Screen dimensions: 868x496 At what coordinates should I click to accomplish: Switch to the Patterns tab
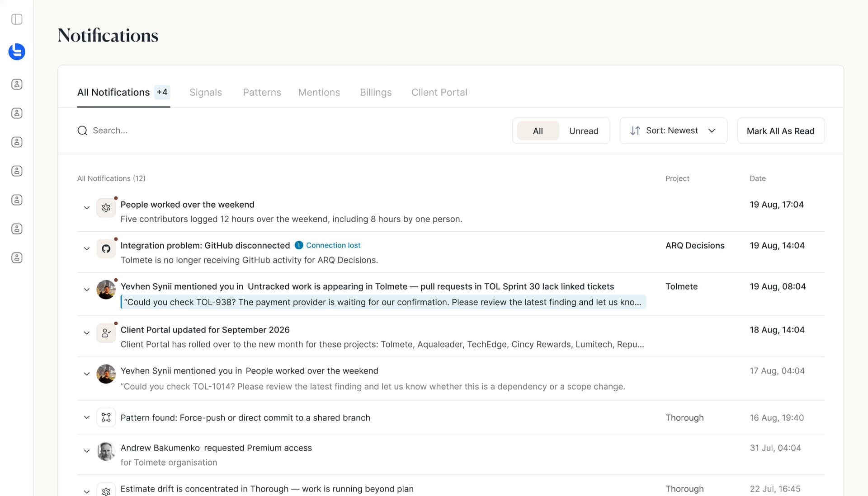pyautogui.click(x=262, y=92)
